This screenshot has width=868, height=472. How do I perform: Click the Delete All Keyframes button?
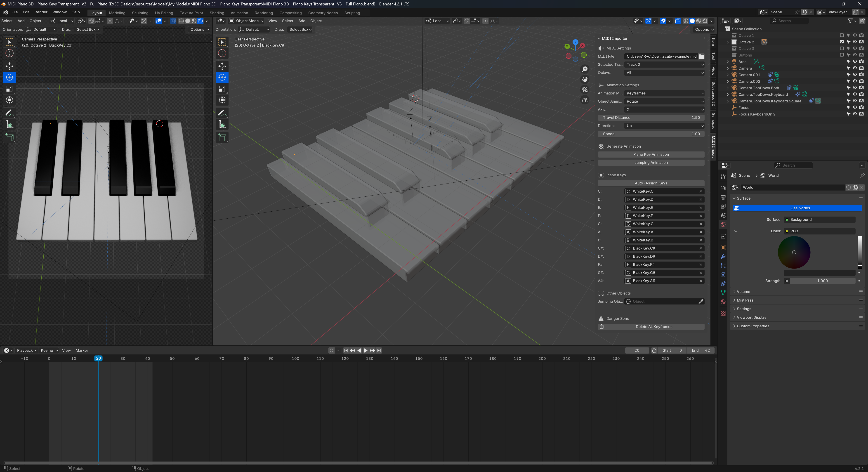[x=651, y=327]
